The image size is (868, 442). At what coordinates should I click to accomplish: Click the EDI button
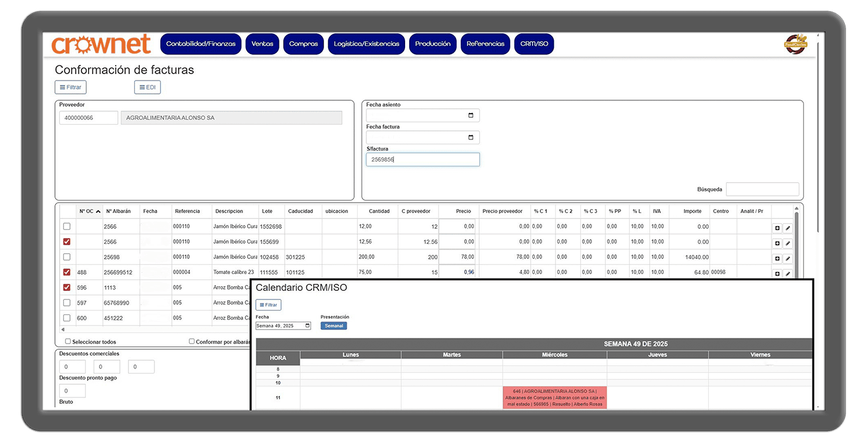pyautogui.click(x=148, y=87)
